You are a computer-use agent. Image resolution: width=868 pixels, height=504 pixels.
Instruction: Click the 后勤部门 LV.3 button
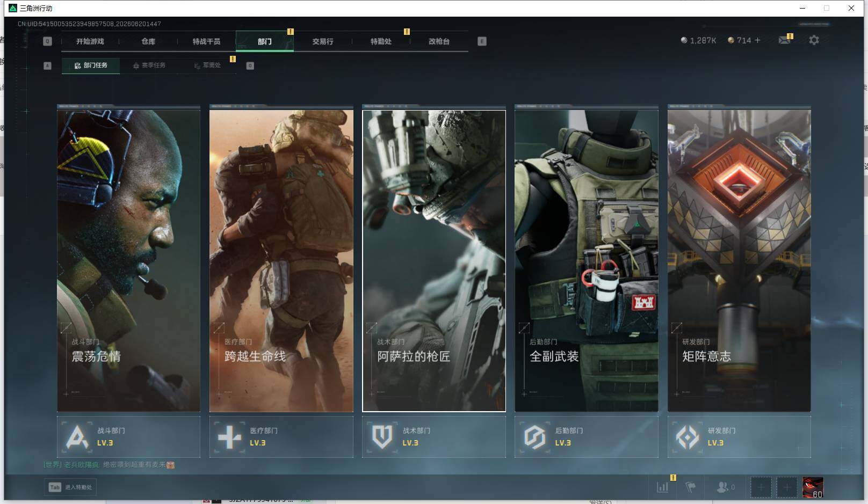(587, 437)
